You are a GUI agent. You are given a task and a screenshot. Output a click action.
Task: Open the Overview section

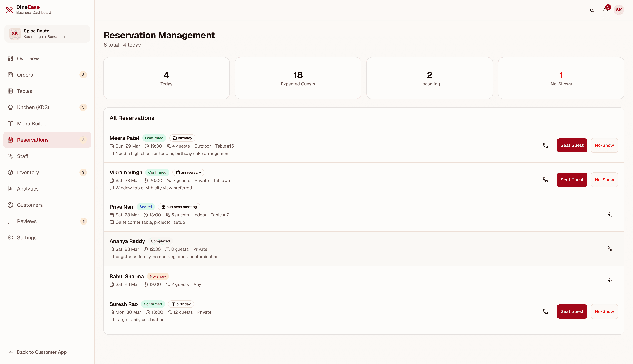pyautogui.click(x=28, y=58)
